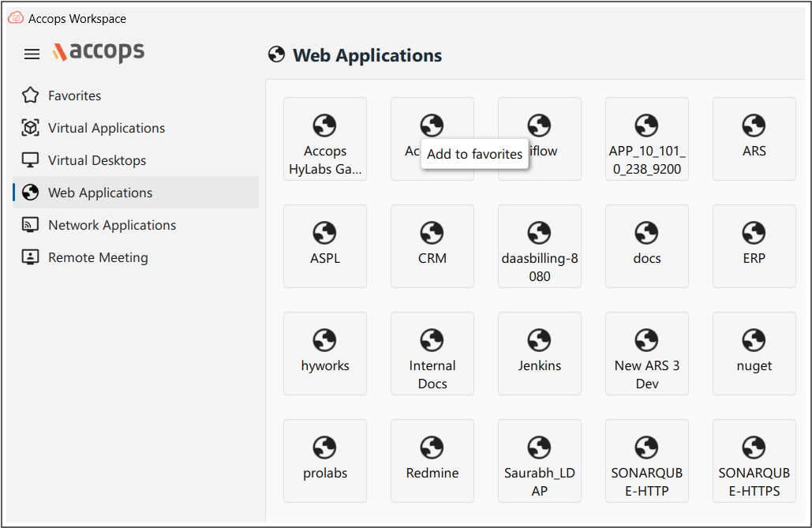Click the Accops logo
This screenshot has width=812, height=528.
99,52
